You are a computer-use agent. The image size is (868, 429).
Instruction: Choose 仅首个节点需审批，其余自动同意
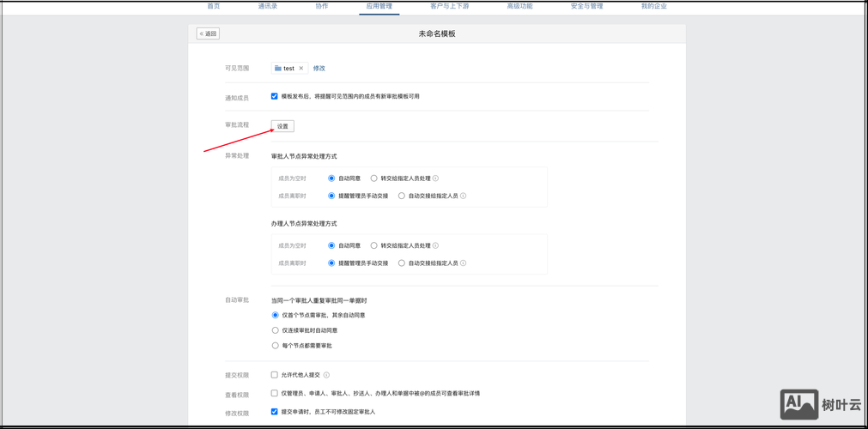tap(275, 315)
